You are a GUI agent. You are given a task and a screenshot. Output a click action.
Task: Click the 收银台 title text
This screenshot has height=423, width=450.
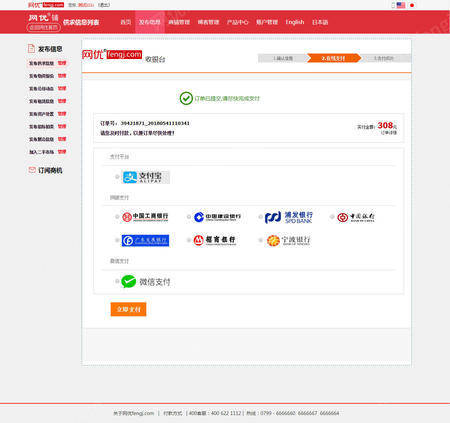pyautogui.click(x=155, y=59)
